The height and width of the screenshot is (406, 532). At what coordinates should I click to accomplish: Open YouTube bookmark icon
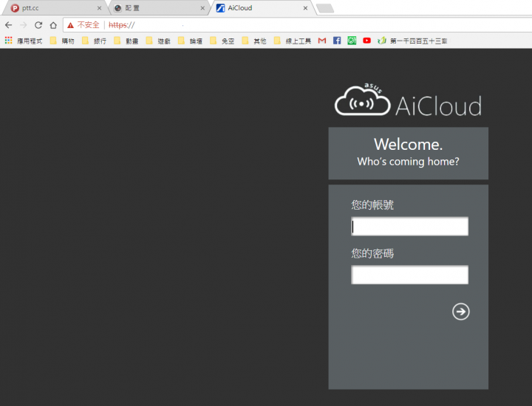(366, 41)
